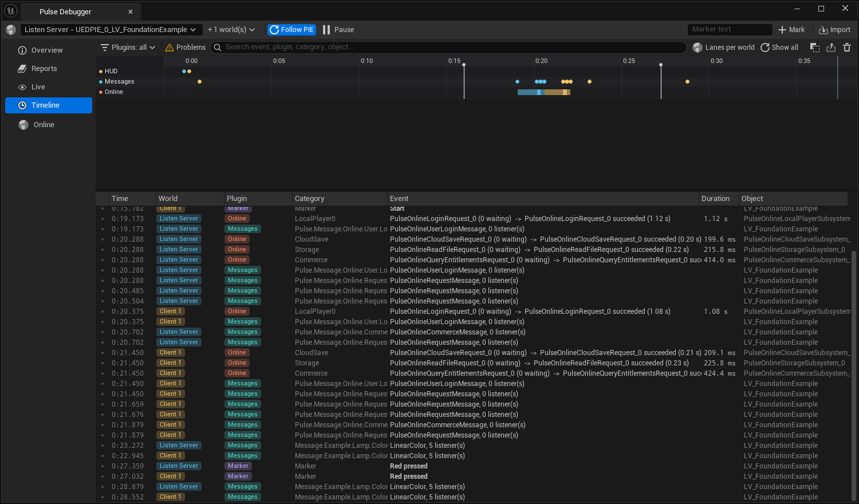Click Show all to reset filters
Image resolution: width=859 pixels, height=504 pixels.
(779, 48)
